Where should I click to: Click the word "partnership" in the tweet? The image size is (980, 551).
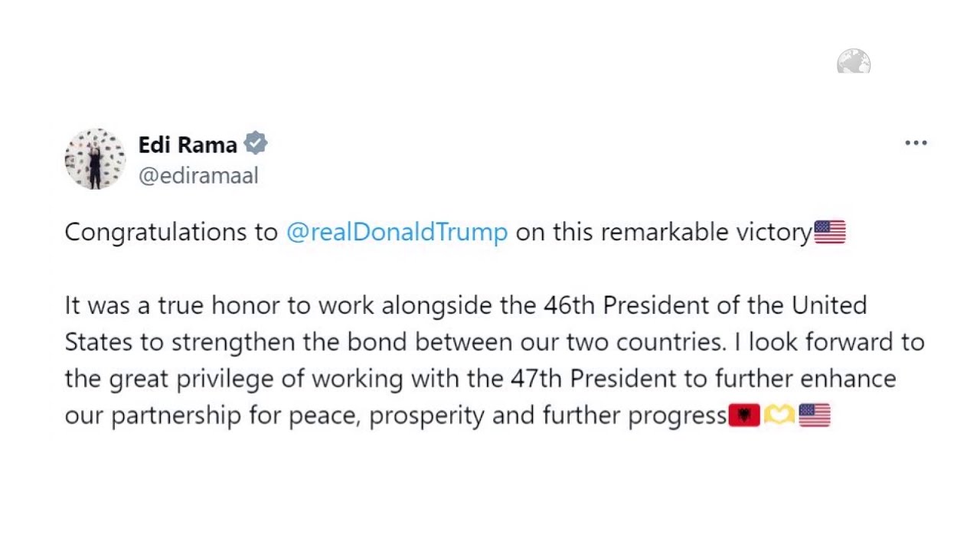[x=175, y=416]
